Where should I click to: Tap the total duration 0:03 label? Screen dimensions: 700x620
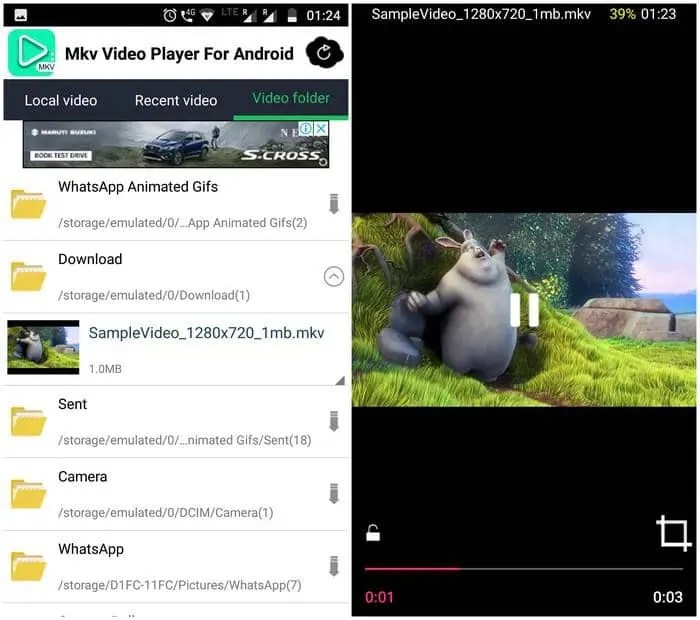pos(668,597)
